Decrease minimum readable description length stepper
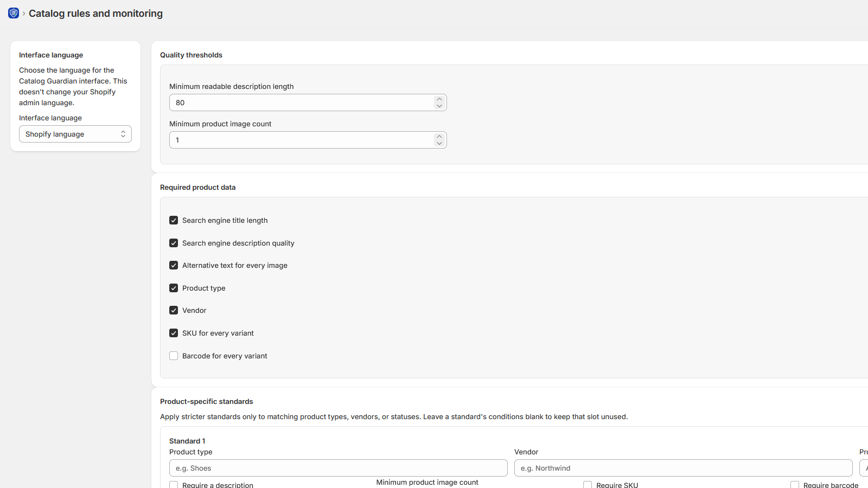The height and width of the screenshot is (488, 868). [x=439, y=106]
